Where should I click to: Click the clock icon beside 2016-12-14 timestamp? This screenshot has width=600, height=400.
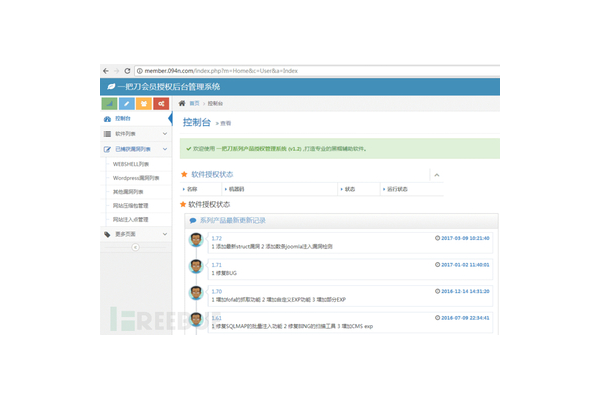pos(437,291)
